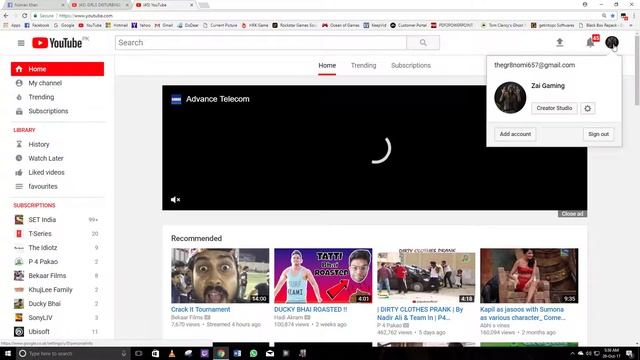
Task: Bookmark page with the star icon
Action: [613, 16]
